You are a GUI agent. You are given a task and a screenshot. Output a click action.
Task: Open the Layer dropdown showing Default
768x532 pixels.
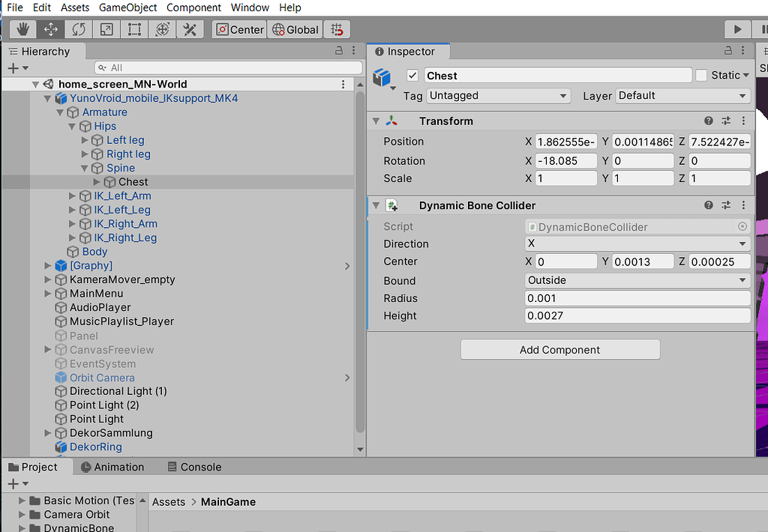[x=681, y=96]
